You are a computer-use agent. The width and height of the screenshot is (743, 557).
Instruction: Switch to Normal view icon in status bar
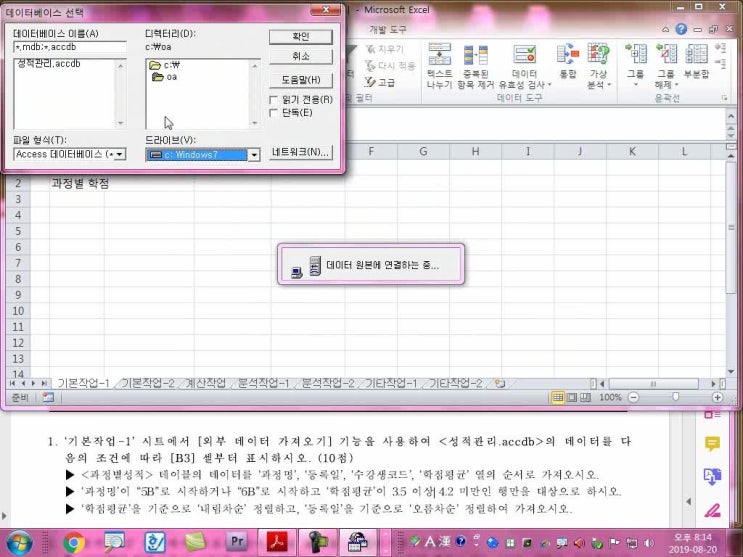point(558,397)
